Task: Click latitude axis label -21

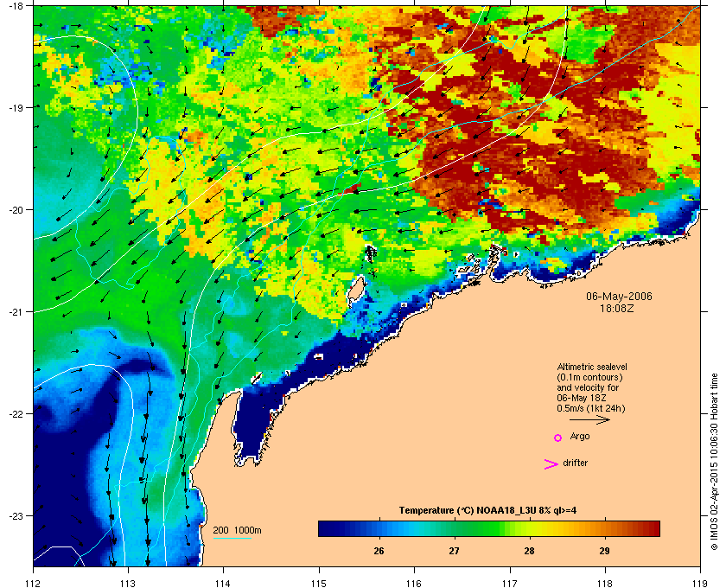Action: click(16, 312)
